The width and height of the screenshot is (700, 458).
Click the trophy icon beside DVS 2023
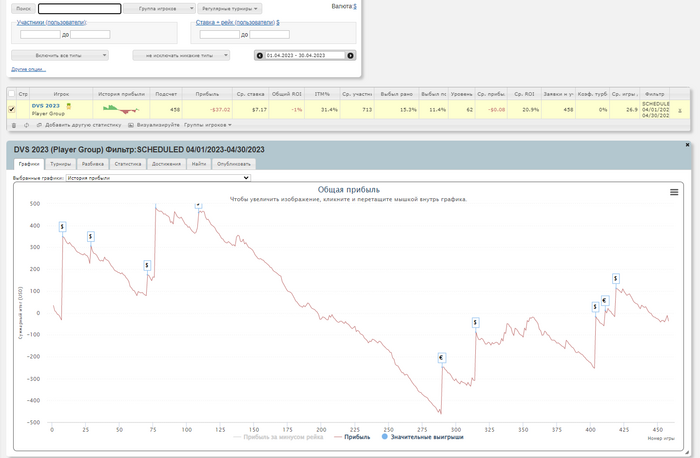69,106
